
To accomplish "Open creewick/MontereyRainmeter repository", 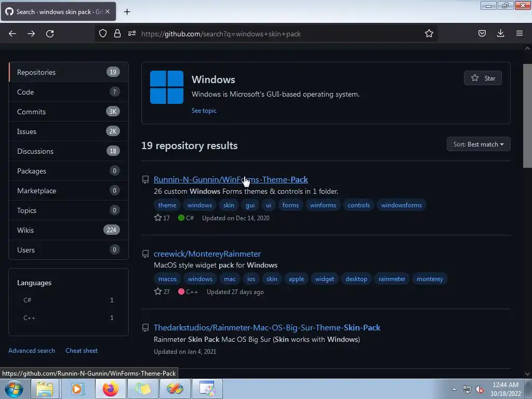I will (x=207, y=254).
